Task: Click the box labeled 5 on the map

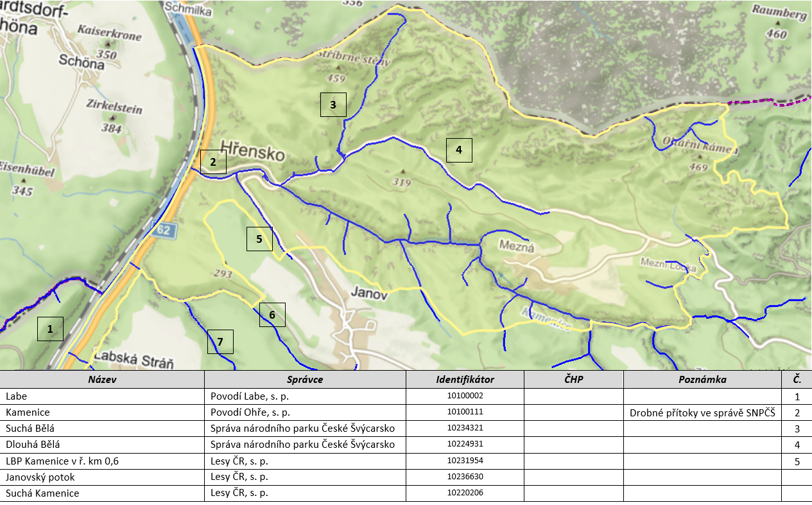Action: [259, 238]
